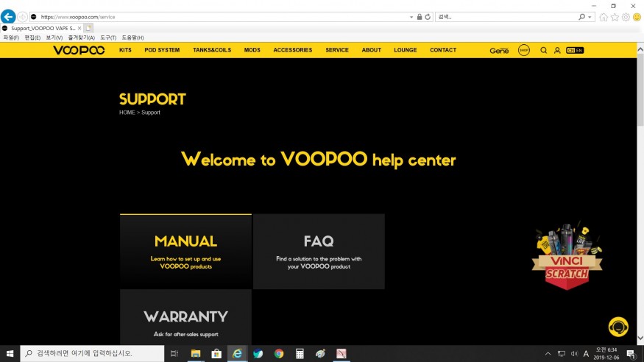
Task: Open the 도구(T) menu
Action: [108, 38]
